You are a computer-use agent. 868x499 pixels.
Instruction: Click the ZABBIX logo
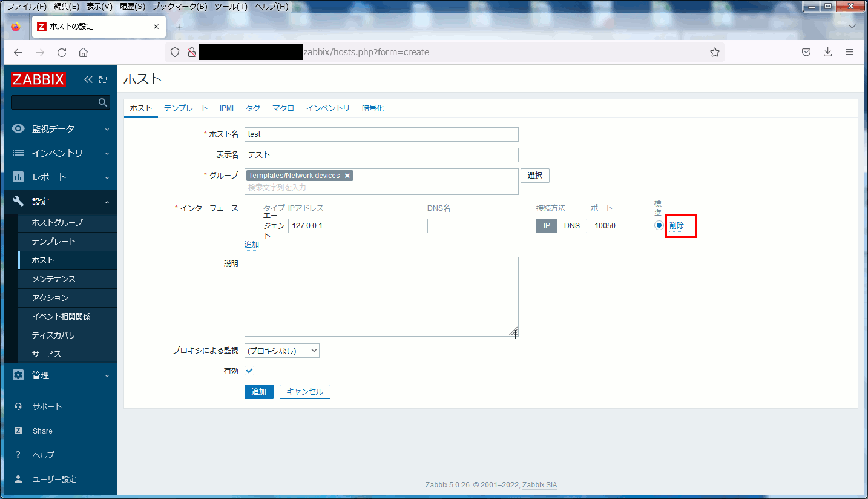click(38, 79)
